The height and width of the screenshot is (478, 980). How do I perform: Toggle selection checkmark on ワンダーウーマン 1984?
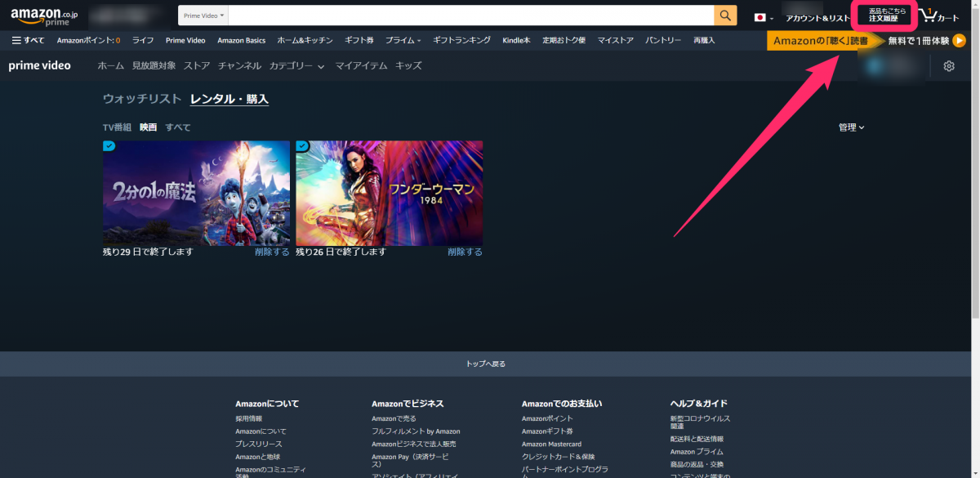pyautogui.click(x=302, y=146)
